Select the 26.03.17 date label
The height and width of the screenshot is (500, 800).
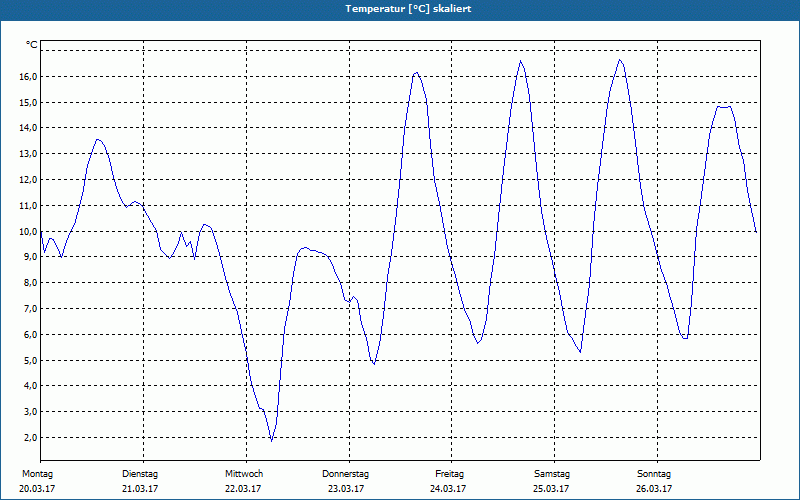pos(654,489)
